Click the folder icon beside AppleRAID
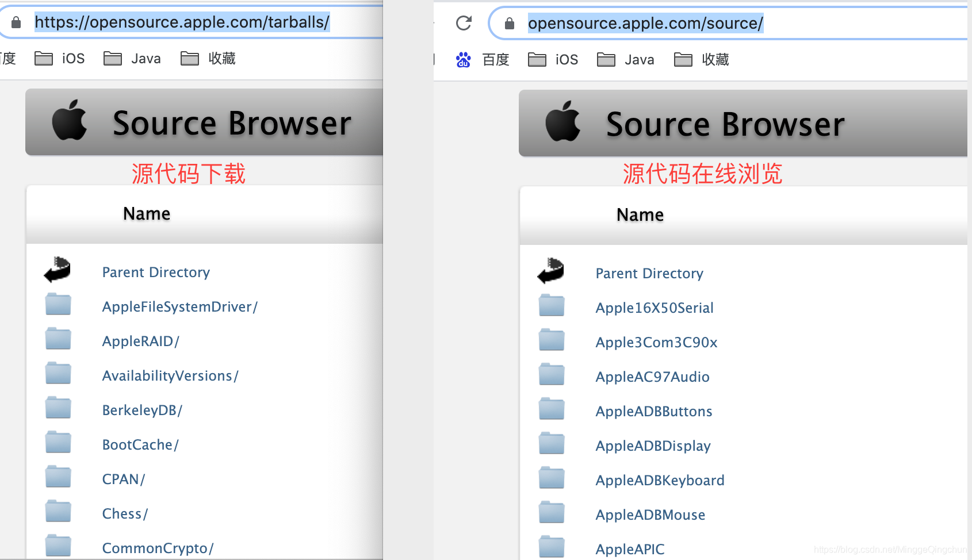Image resolution: width=972 pixels, height=560 pixels. [x=58, y=338]
